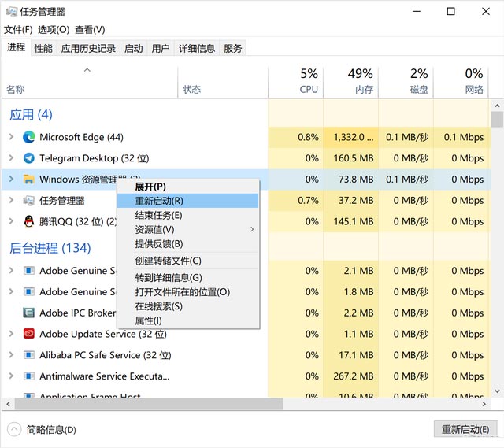Click the horizontal scrollbar left arrow

click(8, 404)
